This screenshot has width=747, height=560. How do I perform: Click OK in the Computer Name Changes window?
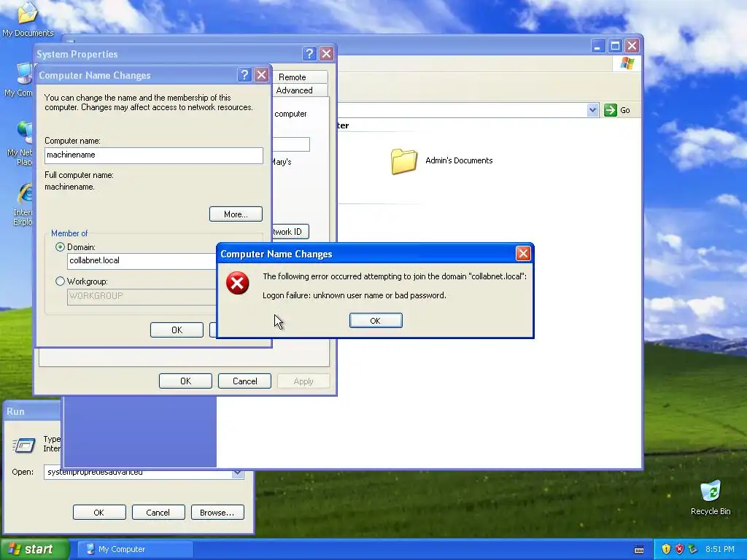177,330
